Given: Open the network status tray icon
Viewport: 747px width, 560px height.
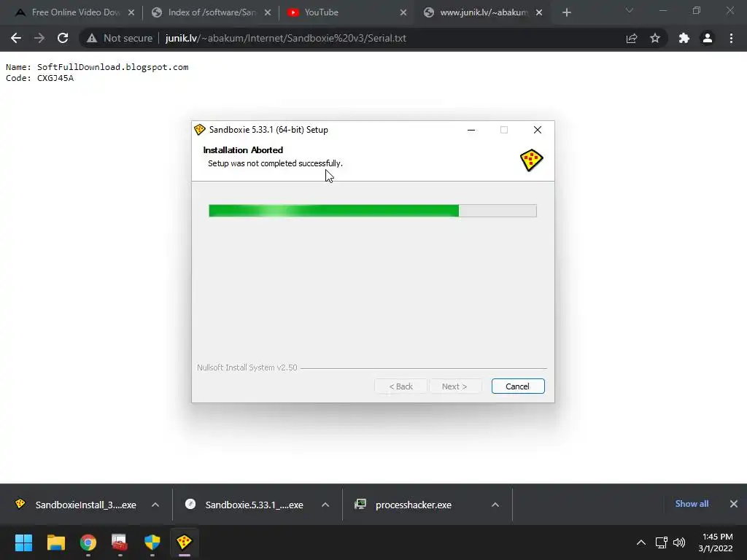Looking at the screenshot, I should 661,542.
